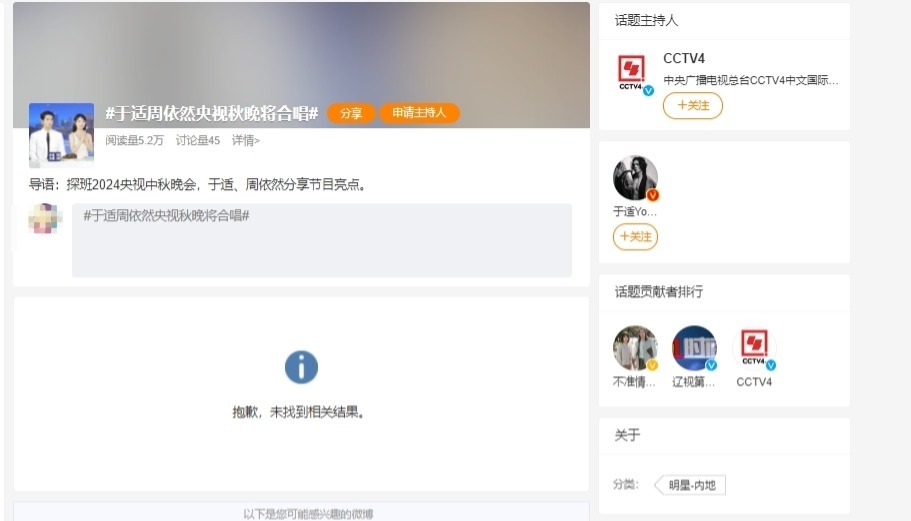Open the CCTV4 contributor avatar in ranking
The image size is (911, 521).
[754, 347]
